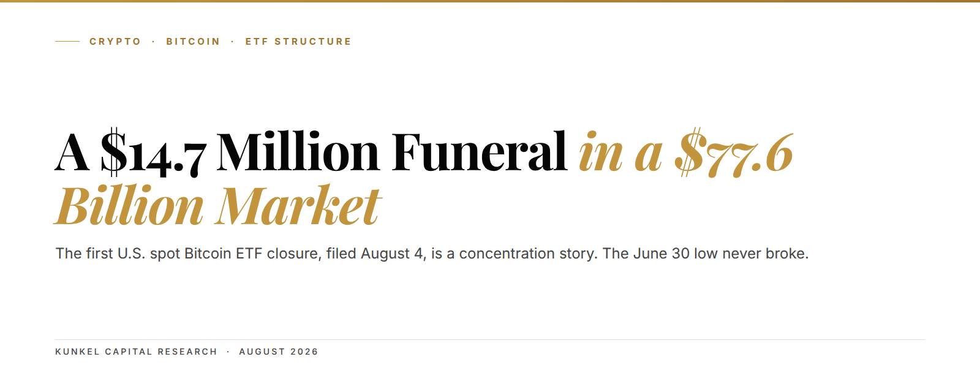Click the gold bar at the page top
This screenshot has width=980, height=392.
(490, 1)
